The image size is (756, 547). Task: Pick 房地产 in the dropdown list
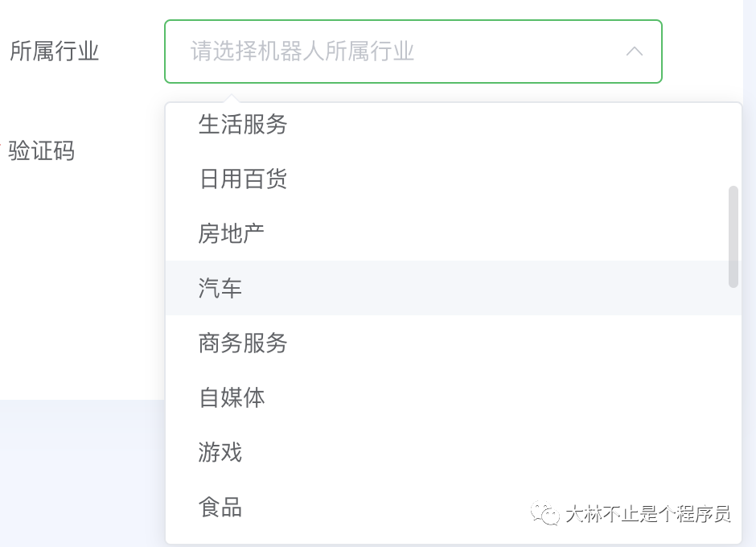coord(232,233)
